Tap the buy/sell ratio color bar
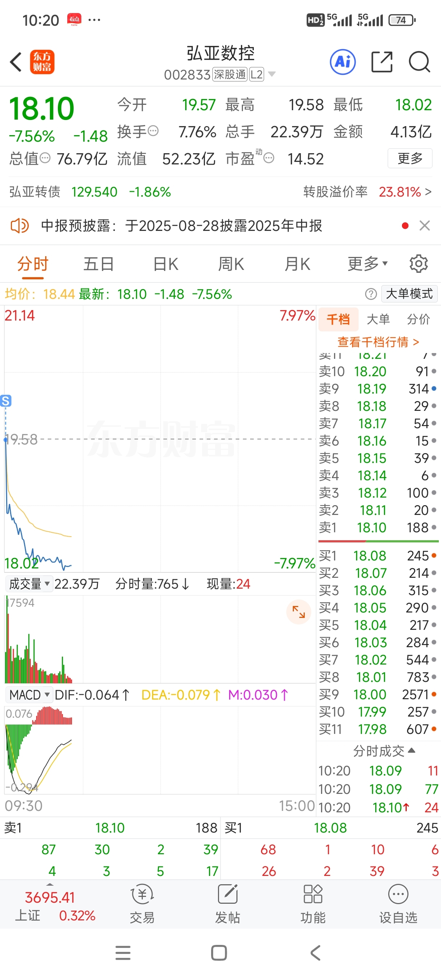The height and width of the screenshot is (980, 441). click(378, 541)
